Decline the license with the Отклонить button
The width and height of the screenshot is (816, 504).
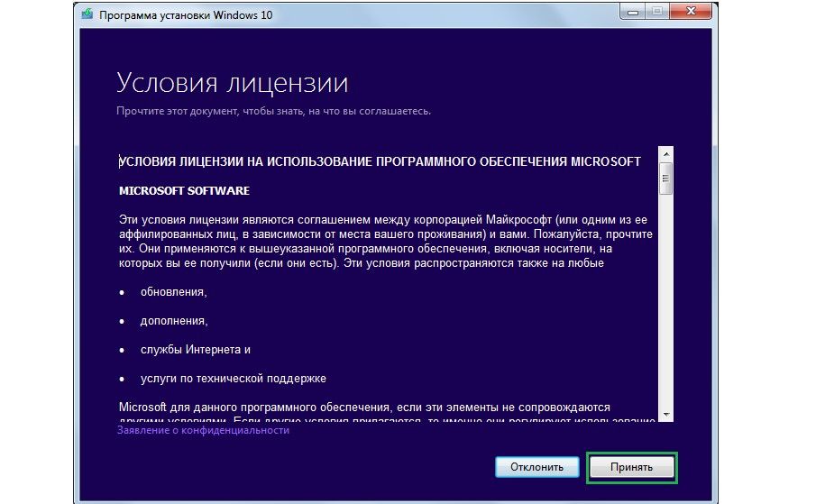pos(536,467)
